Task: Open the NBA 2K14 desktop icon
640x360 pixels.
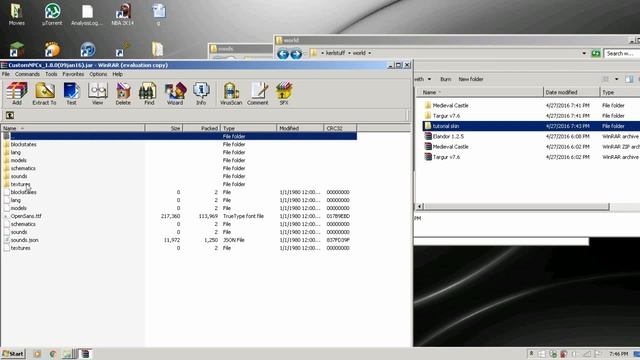Action: (122, 15)
